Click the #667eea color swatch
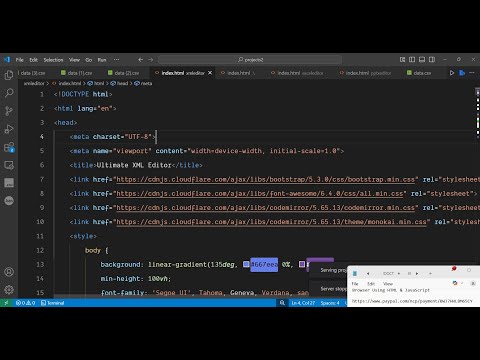This screenshot has width=480, height=360. point(246,264)
